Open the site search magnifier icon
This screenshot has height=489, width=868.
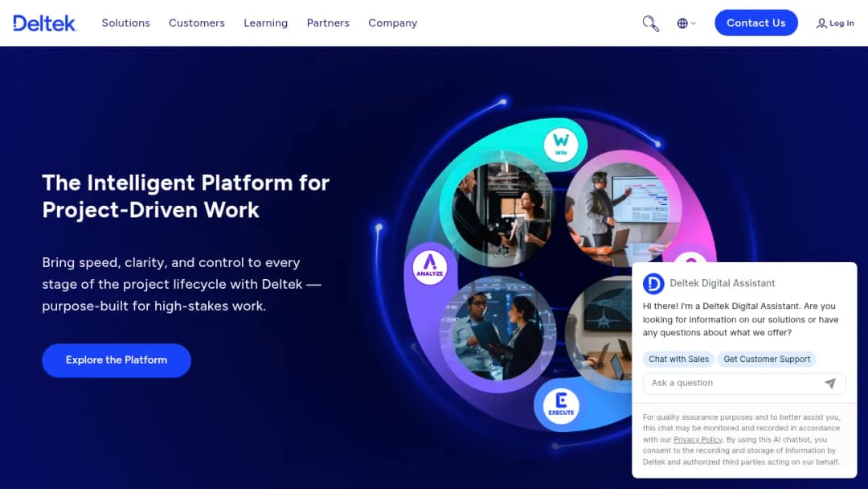coord(650,23)
